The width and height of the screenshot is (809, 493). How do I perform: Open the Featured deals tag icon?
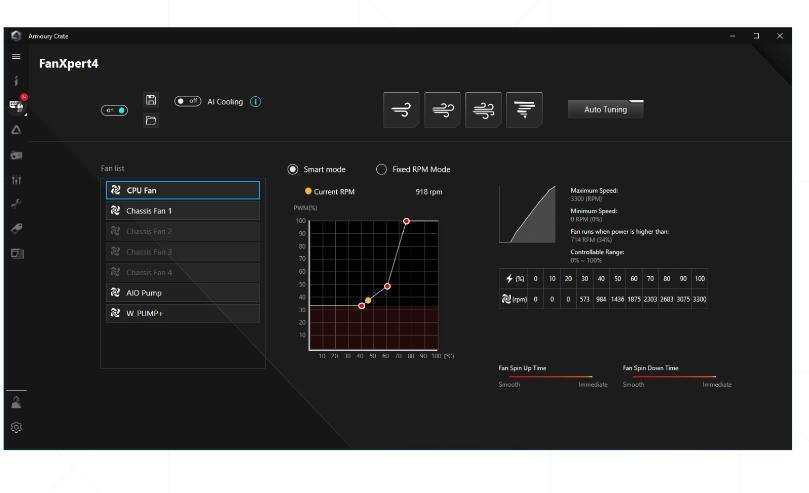click(x=16, y=228)
